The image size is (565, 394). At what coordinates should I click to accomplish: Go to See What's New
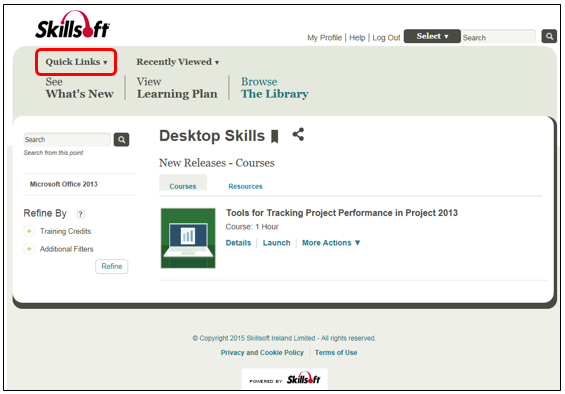click(x=79, y=88)
